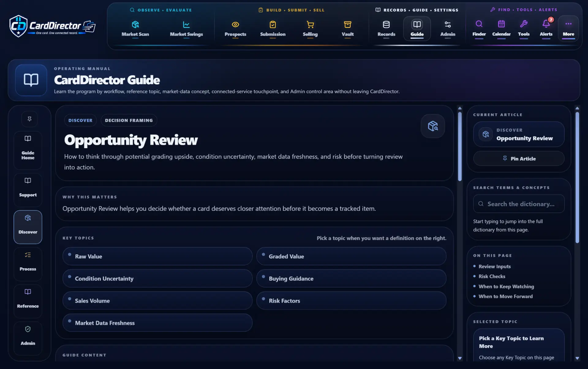
Task: Select the Guide tab in top navigation
Action: point(417,28)
